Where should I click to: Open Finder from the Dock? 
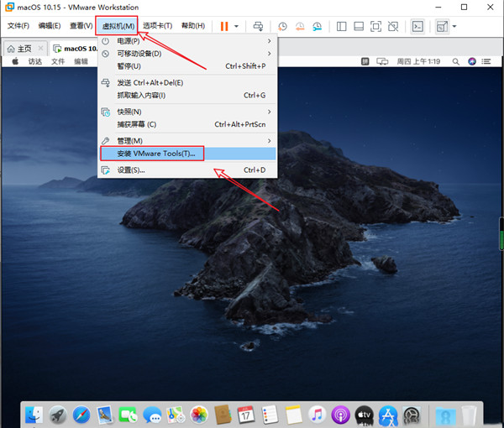coord(34,415)
